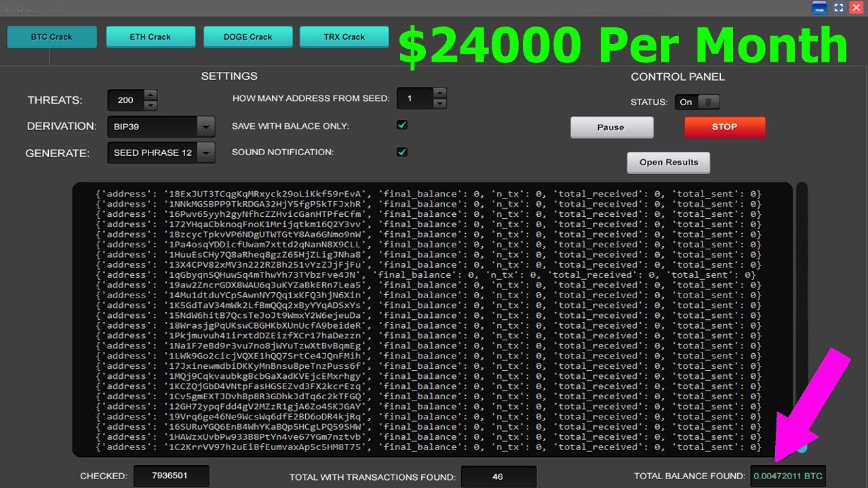Select the DOGE Crack tab

(x=248, y=37)
